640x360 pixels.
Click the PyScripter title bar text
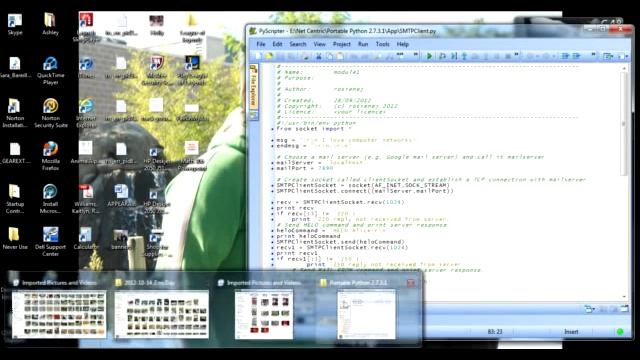click(347, 31)
